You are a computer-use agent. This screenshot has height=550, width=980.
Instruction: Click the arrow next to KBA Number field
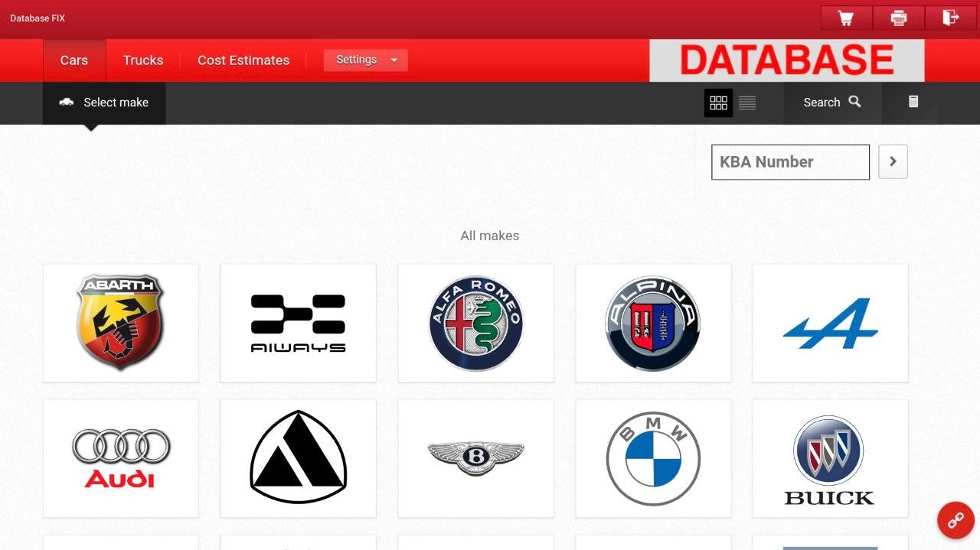(893, 161)
